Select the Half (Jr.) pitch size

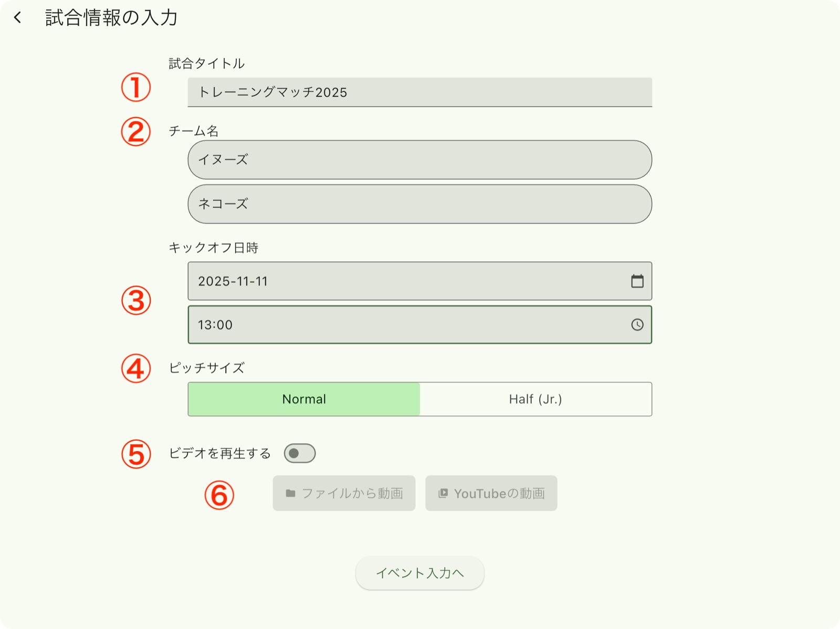click(x=535, y=399)
